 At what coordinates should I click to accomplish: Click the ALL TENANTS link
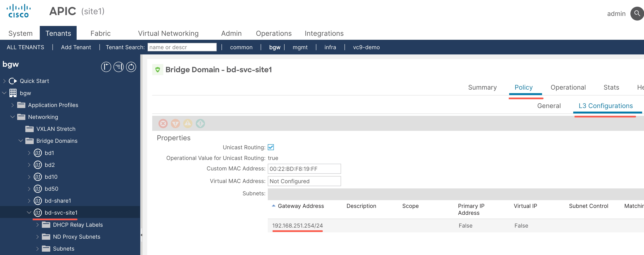25,47
